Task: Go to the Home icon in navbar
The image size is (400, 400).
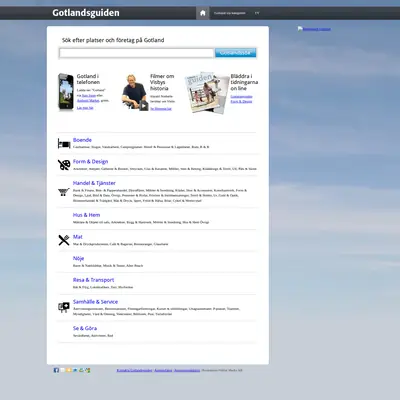Action: click(x=203, y=13)
